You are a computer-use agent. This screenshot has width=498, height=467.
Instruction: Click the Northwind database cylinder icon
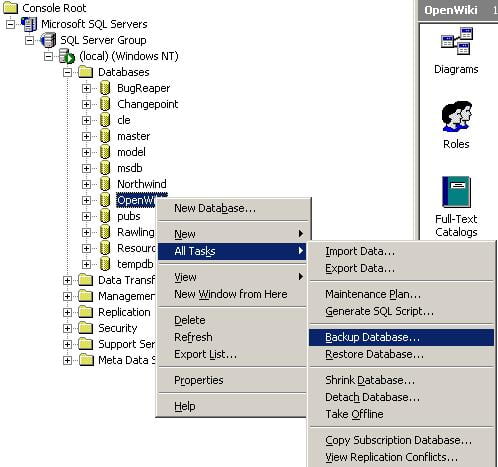tap(105, 184)
